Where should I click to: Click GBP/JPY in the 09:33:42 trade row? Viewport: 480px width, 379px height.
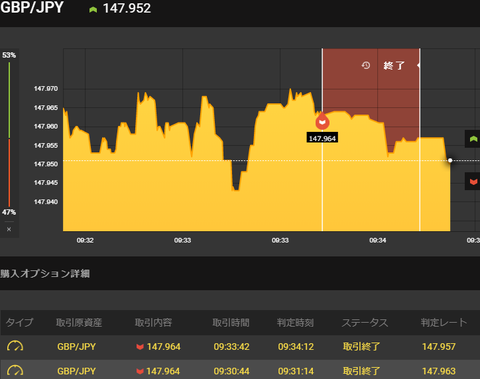click(76, 347)
